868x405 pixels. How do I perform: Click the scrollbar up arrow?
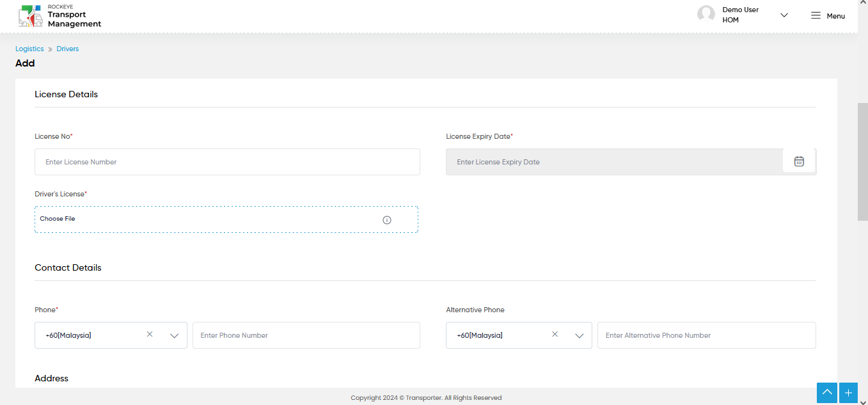863,3
